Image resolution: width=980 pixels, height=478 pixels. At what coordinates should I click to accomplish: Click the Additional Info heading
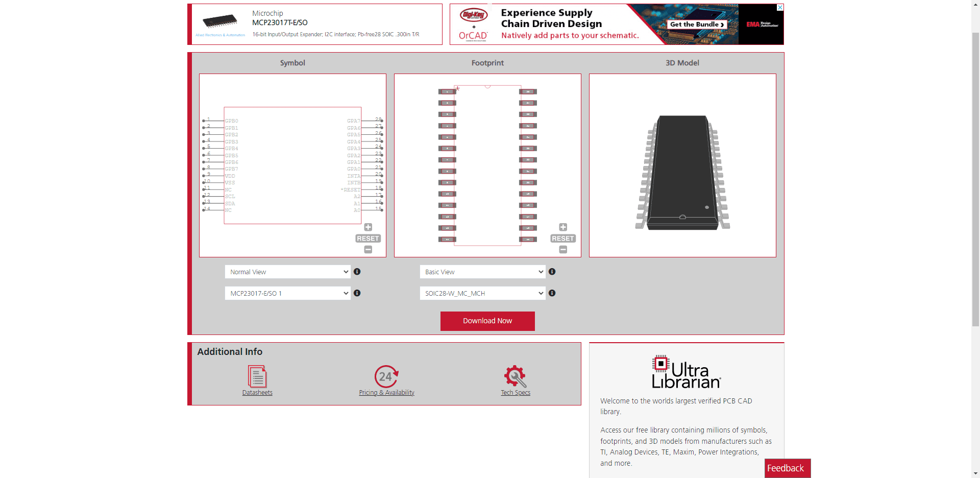(230, 351)
